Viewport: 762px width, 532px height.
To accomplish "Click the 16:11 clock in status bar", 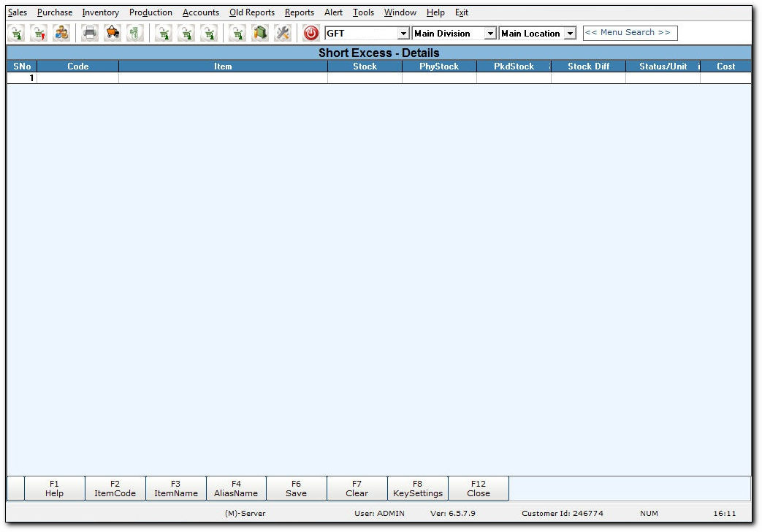I will coord(725,513).
